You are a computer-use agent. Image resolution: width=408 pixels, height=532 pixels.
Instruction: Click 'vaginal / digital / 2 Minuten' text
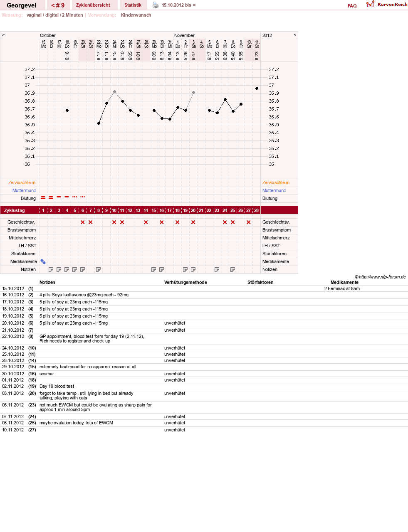pos(54,15)
